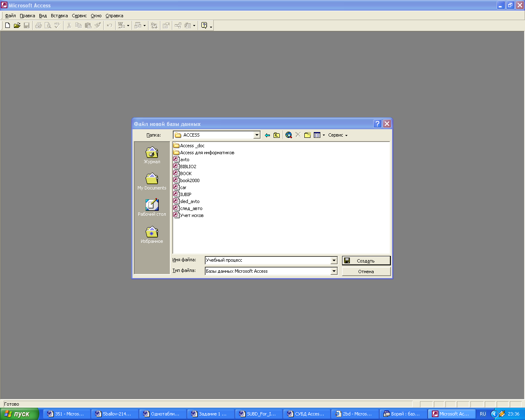Select the Access для информатиков folder

[x=204, y=153]
